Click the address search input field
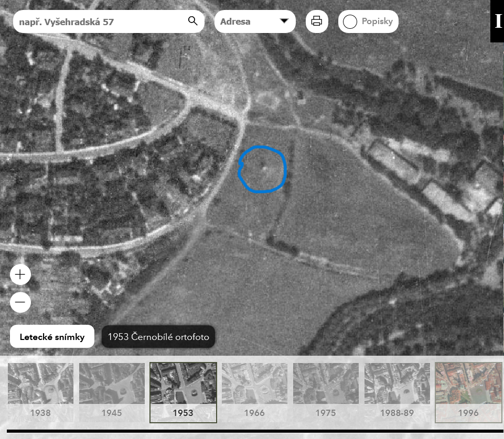The height and width of the screenshot is (439, 504). pos(100,22)
